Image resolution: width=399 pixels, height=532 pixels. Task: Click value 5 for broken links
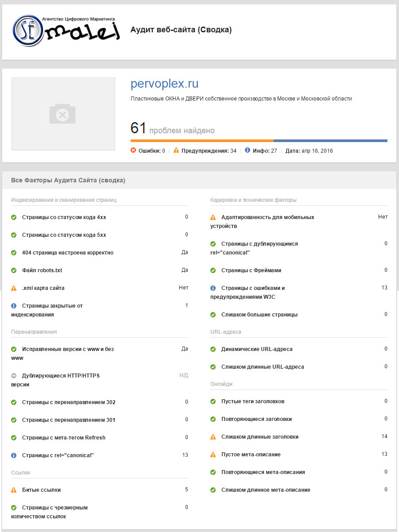[186, 490]
